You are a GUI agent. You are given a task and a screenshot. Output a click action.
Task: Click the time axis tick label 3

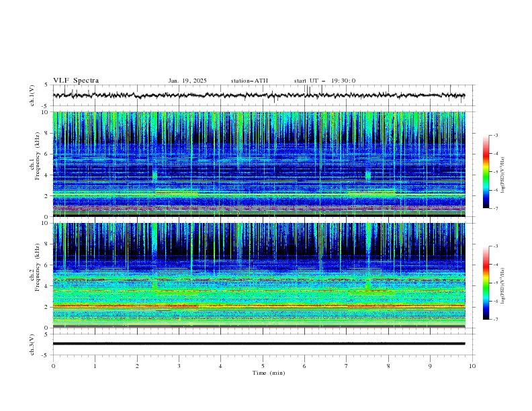pos(179,366)
